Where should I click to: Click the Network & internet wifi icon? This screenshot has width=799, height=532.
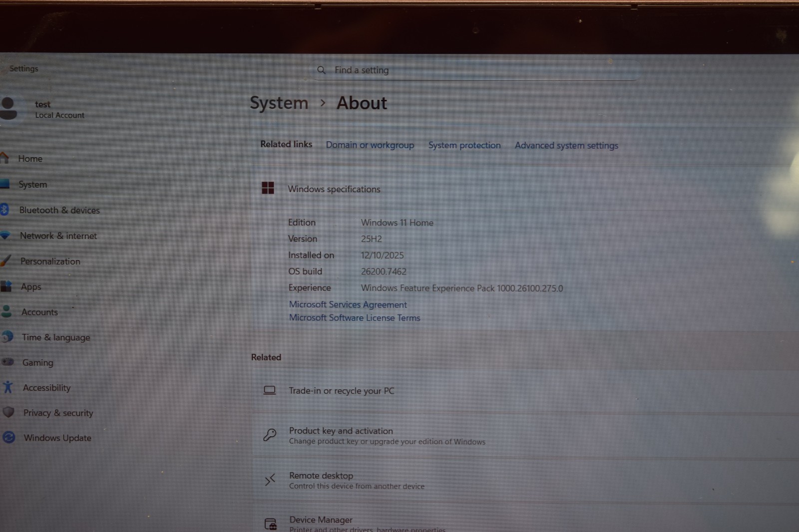(5, 235)
